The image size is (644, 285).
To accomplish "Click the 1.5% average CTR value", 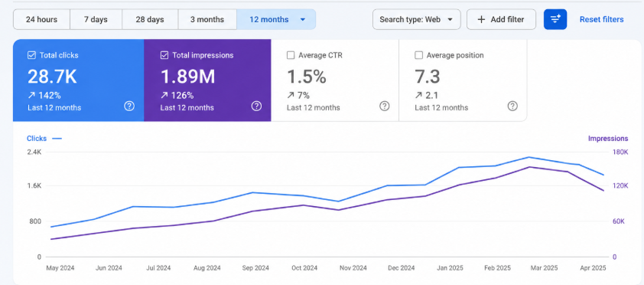I will [307, 77].
